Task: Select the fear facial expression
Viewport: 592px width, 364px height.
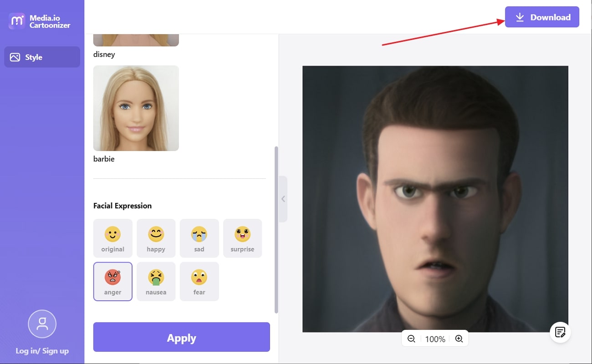Action: tap(199, 281)
